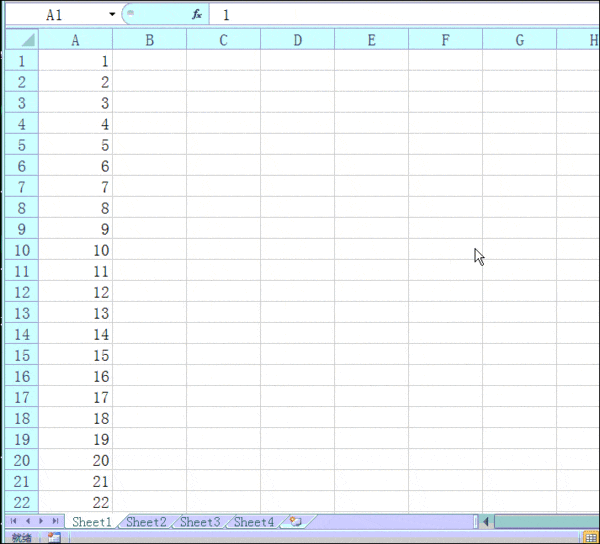The image size is (600, 544).
Task: Click cell A20 containing 20
Action: coord(75,460)
